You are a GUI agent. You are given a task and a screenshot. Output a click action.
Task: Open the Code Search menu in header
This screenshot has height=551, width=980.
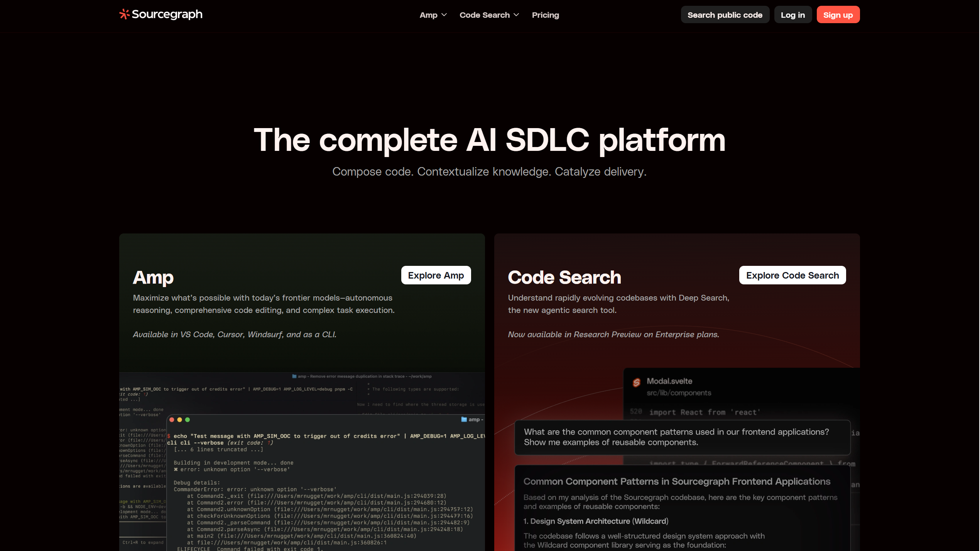(489, 15)
